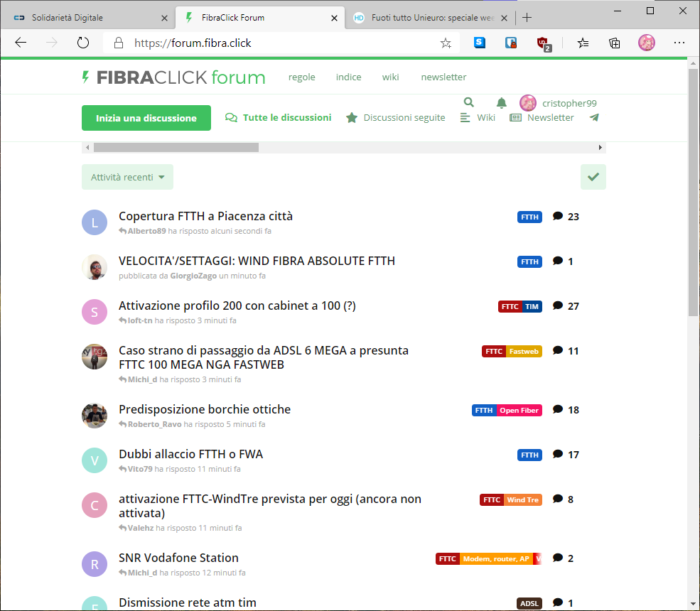Click the Wind Tre tag
700x611 pixels.
point(523,500)
